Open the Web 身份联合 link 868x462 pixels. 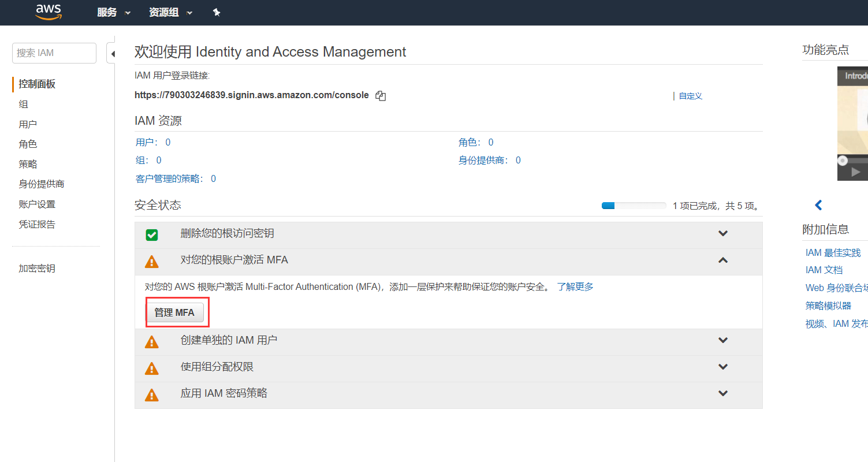tap(837, 288)
